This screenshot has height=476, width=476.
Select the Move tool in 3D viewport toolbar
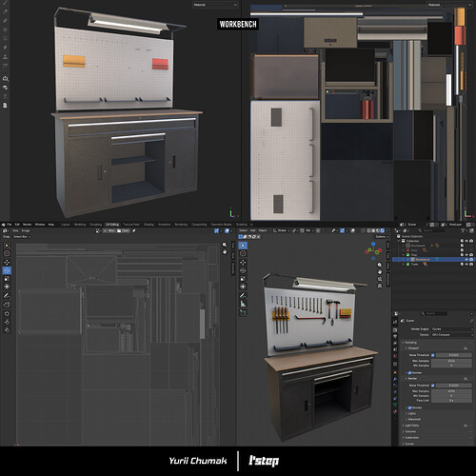tap(243, 262)
